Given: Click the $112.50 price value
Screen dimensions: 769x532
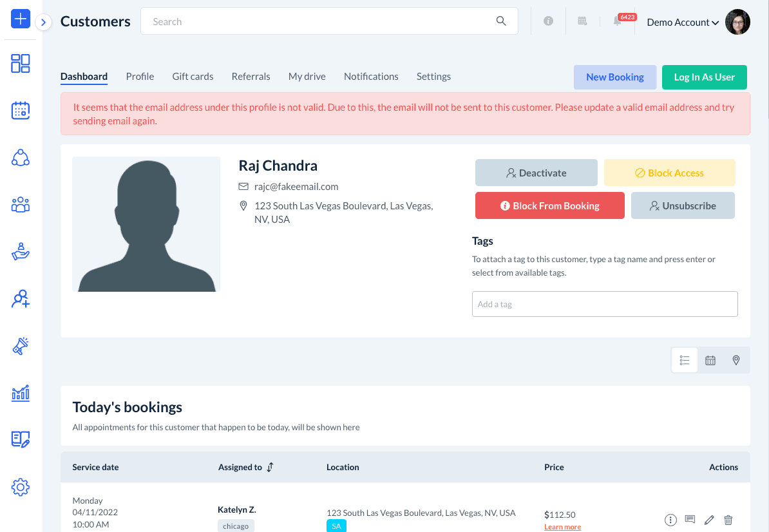Looking at the screenshot, I should coord(560,515).
